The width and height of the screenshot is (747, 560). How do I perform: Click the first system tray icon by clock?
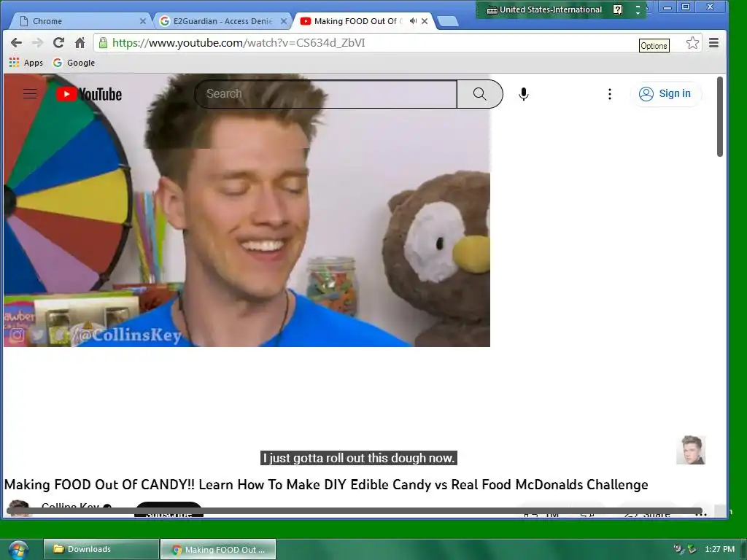point(679,550)
